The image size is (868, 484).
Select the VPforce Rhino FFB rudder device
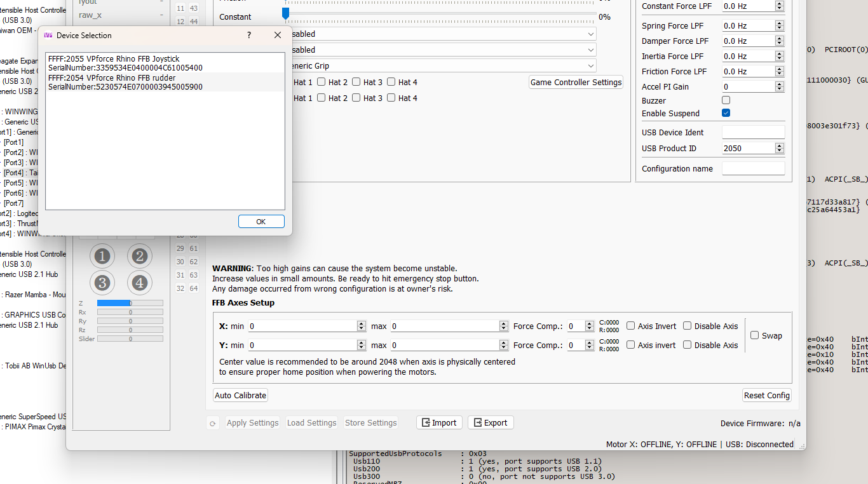165,82
